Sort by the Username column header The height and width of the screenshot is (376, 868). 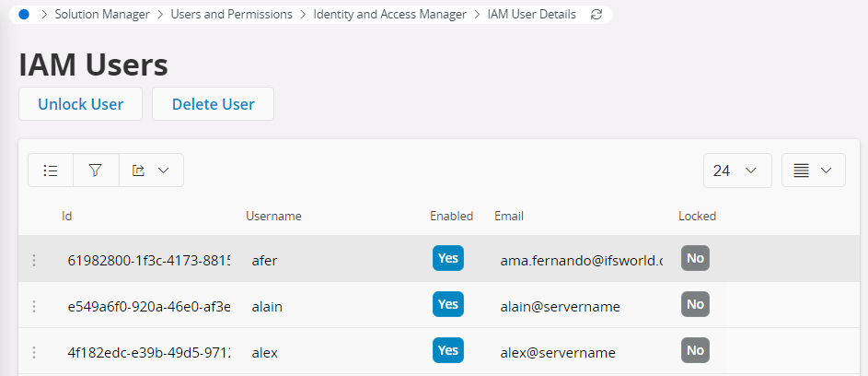tap(273, 217)
